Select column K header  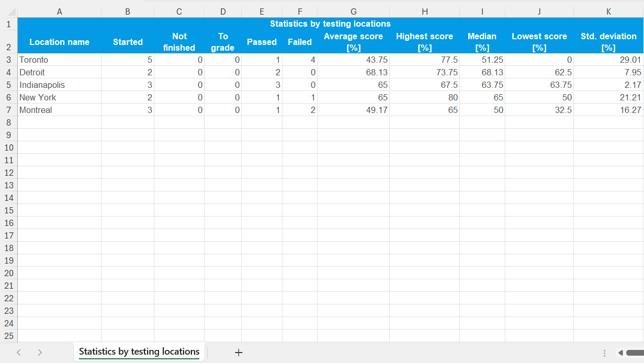point(608,12)
